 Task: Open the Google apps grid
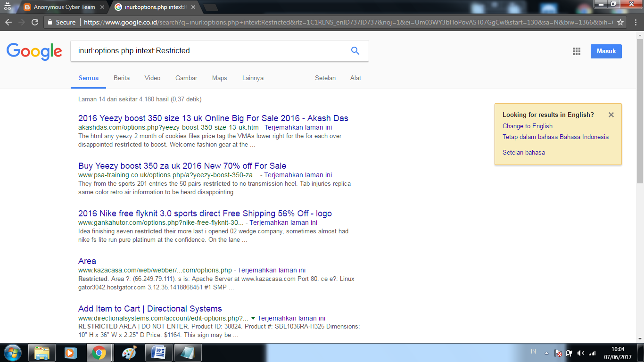point(576,51)
